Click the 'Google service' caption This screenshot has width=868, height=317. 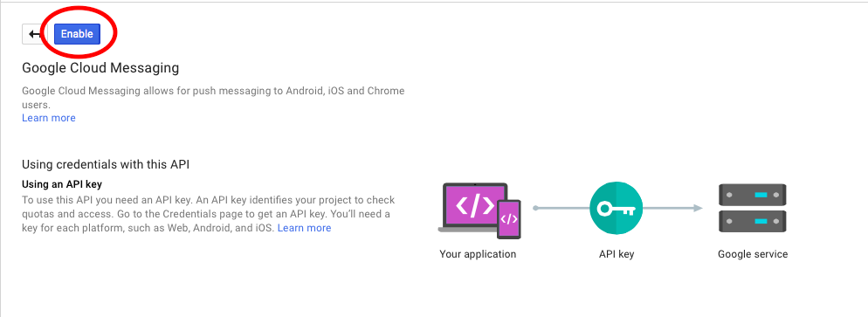[753, 254]
